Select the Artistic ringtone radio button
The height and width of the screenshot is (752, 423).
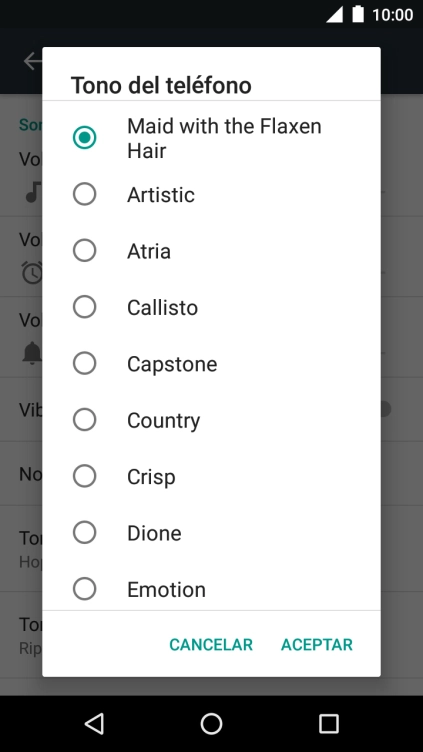click(84, 194)
